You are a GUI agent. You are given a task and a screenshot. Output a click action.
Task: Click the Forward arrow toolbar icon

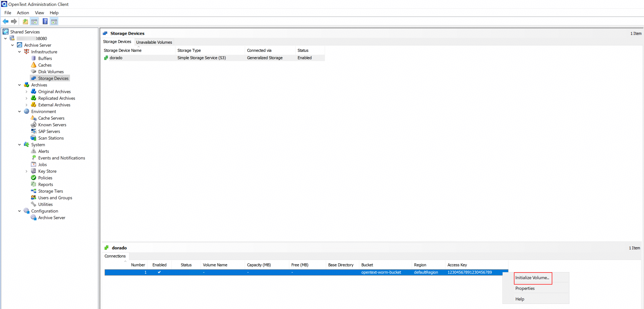click(x=14, y=22)
